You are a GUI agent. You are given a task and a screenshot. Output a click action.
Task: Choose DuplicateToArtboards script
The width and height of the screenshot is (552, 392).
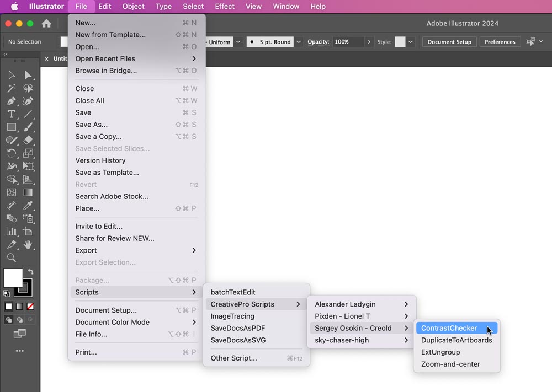click(457, 340)
